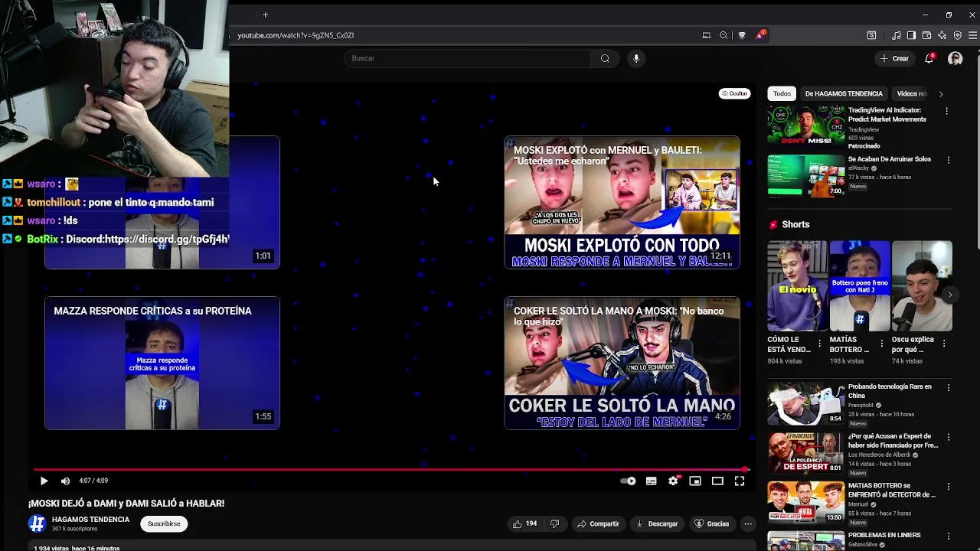Open COKER LE SOLTÓ LA MANO end-screen video

[x=622, y=363]
